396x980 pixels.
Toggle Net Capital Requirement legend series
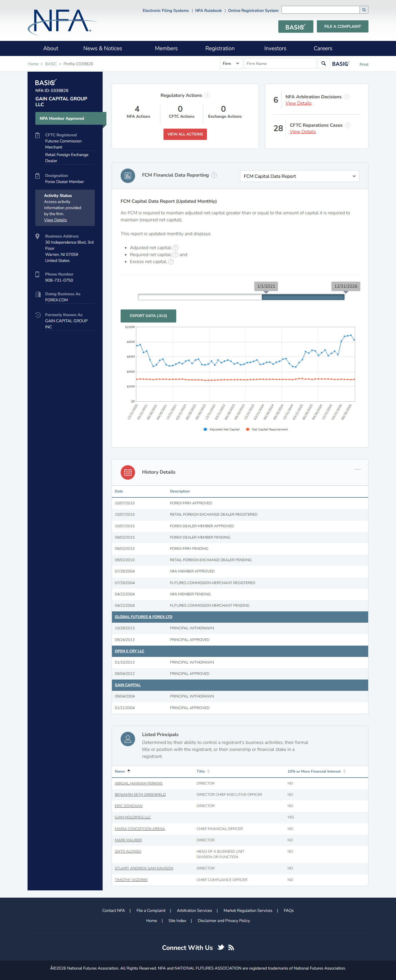pyautogui.click(x=267, y=429)
